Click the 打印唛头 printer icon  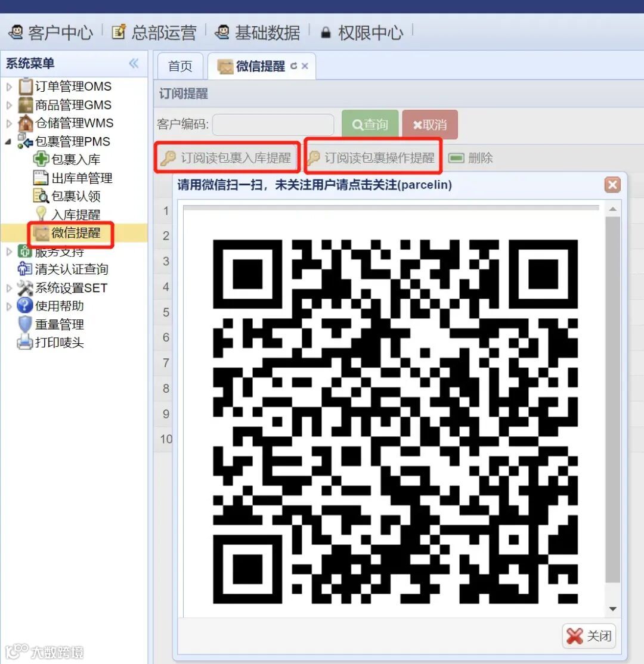(x=24, y=342)
